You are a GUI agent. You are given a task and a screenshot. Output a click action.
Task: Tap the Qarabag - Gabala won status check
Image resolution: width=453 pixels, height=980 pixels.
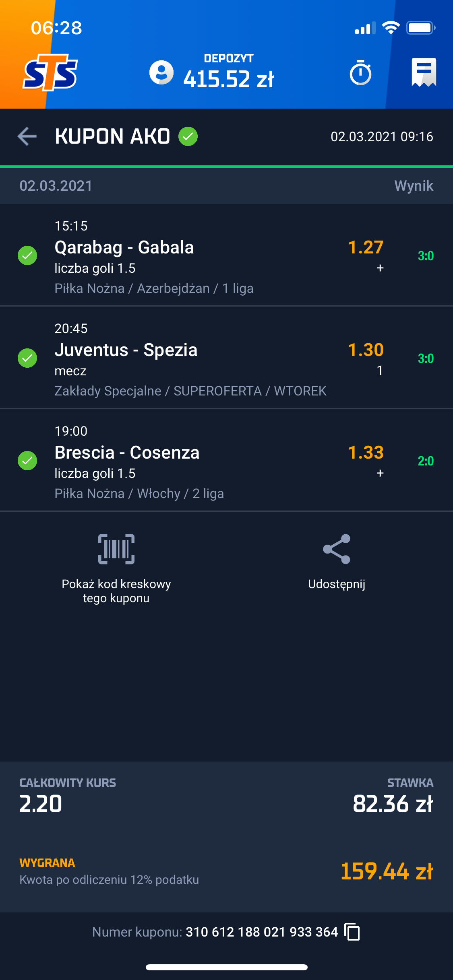[x=27, y=255]
